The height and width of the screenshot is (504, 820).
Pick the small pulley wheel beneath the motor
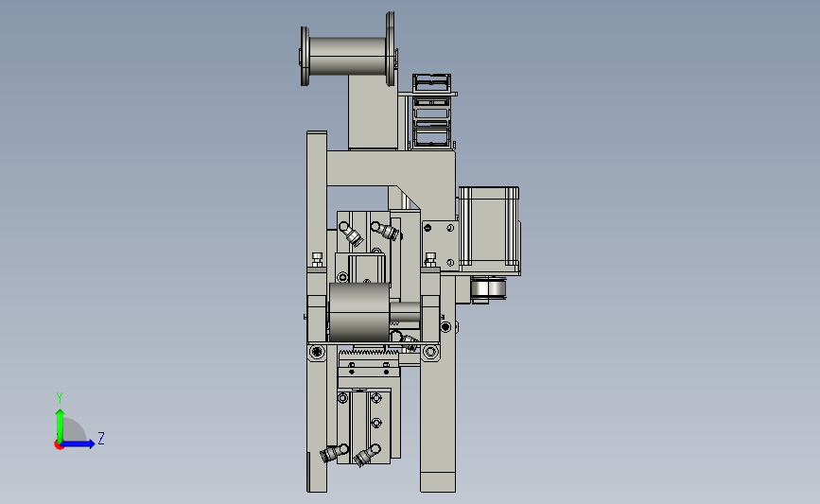489,289
